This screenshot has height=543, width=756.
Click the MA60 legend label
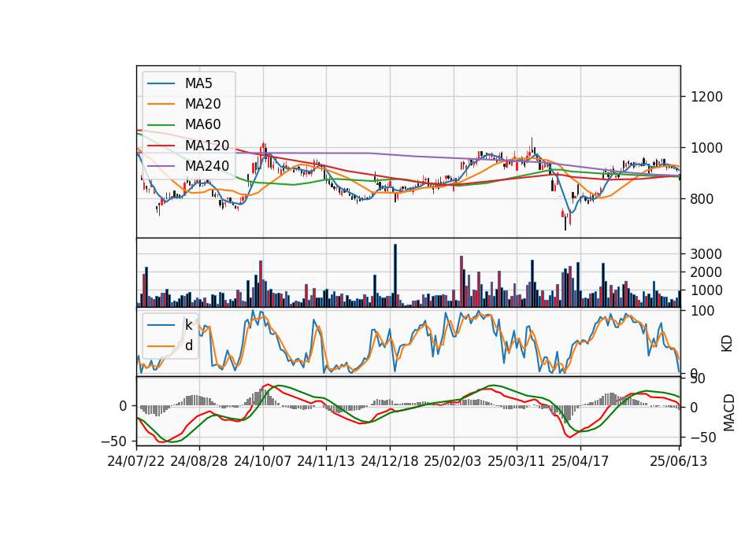pyautogui.click(x=202, y=125)
